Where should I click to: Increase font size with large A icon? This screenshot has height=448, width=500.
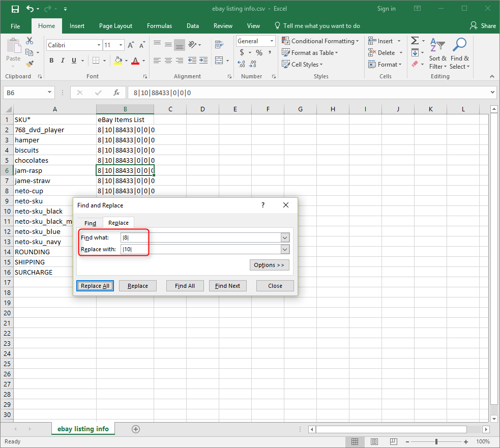(x=131, y=45)
